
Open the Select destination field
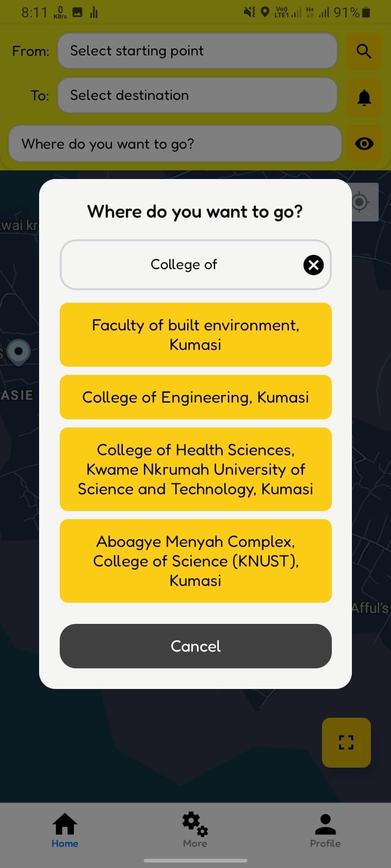pos(198,95)
